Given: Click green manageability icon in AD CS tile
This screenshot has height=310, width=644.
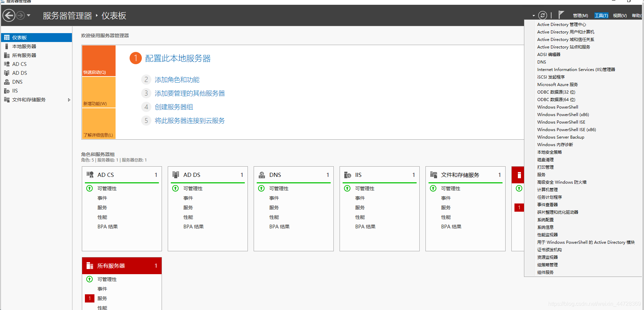Looking at the screenshot, I should click(x=90, y=188).
